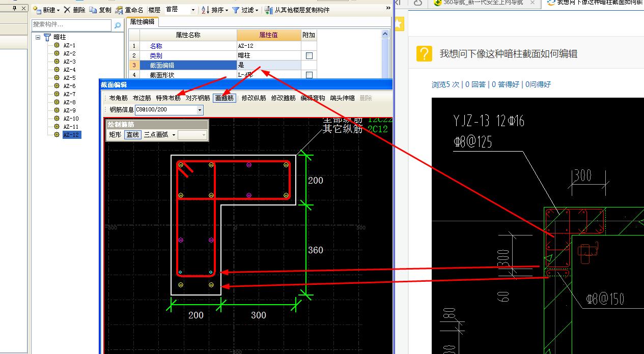Click the 截面编辑 value cell 是
This screenshot has width=644, height=354.
[269, 65]
